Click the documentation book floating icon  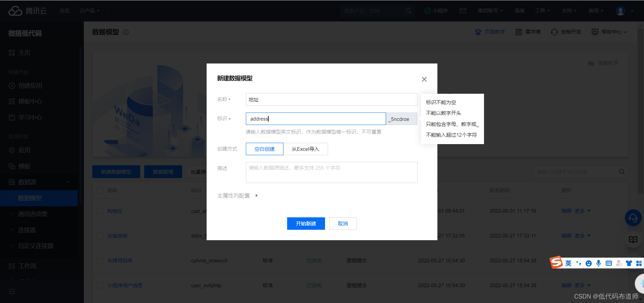click(633, 240)
